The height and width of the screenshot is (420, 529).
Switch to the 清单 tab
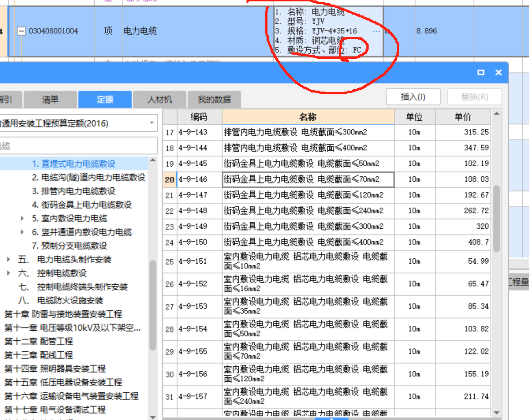point(50,99)
